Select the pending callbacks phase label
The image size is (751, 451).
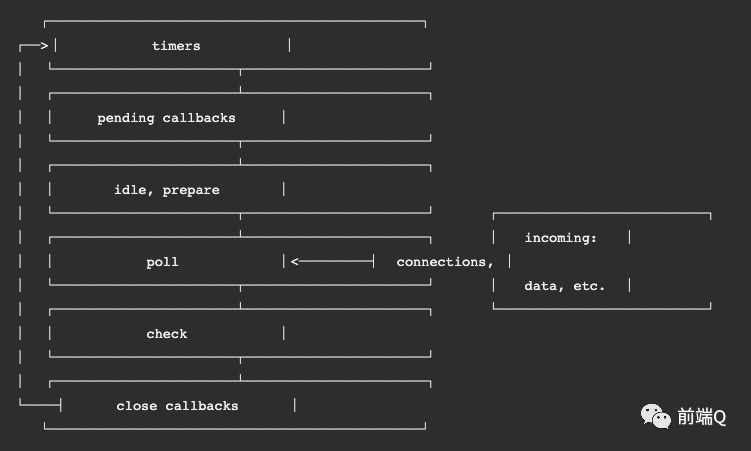point(166,118)
